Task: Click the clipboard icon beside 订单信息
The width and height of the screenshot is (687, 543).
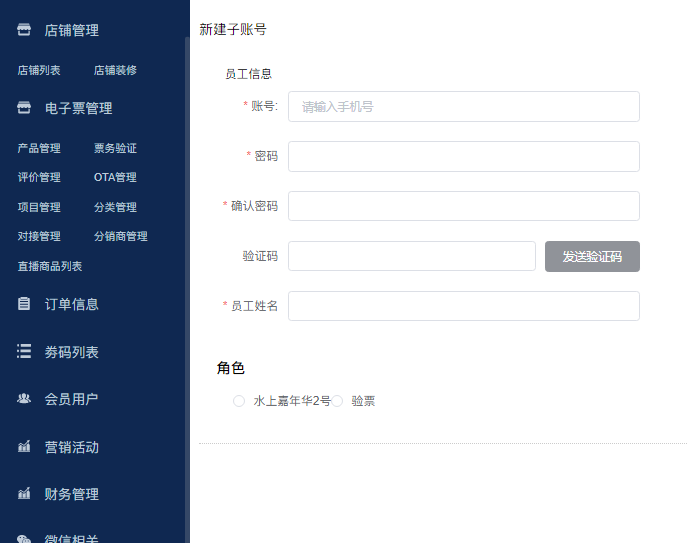Action: (24, 304)
